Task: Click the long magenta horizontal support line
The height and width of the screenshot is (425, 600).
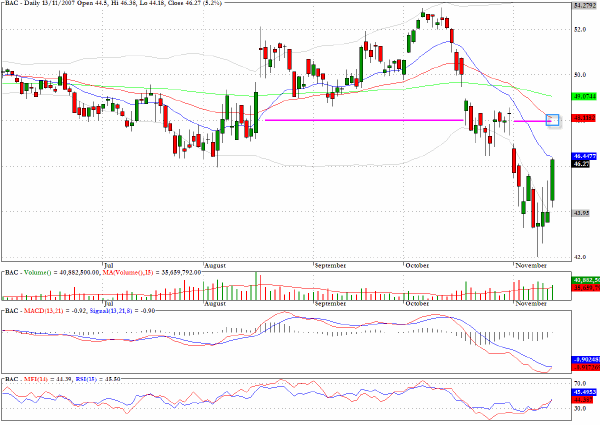Action: 364,120
